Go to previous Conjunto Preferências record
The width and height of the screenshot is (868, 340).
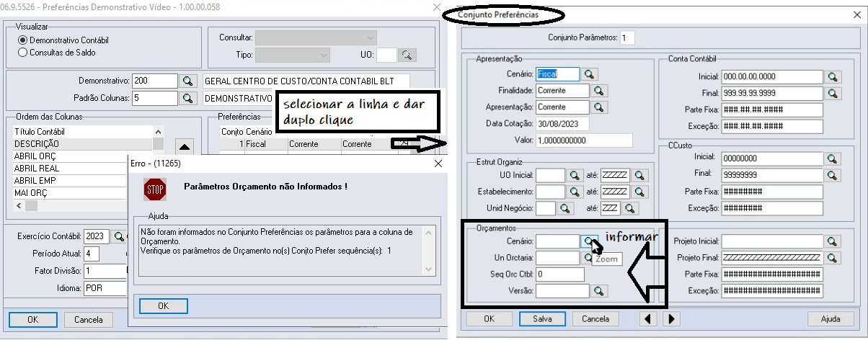(x=648, y=318)
